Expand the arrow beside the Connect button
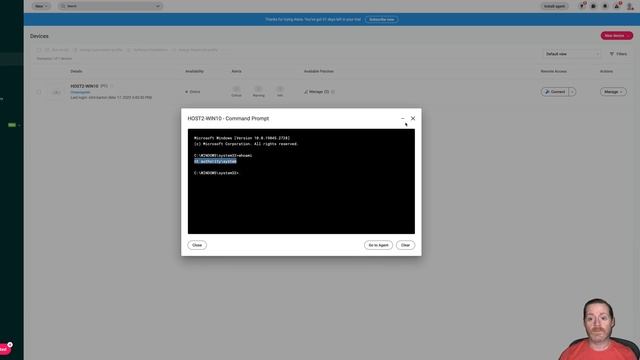The height and width of the screenshot is (360, 640). point(572,92)
